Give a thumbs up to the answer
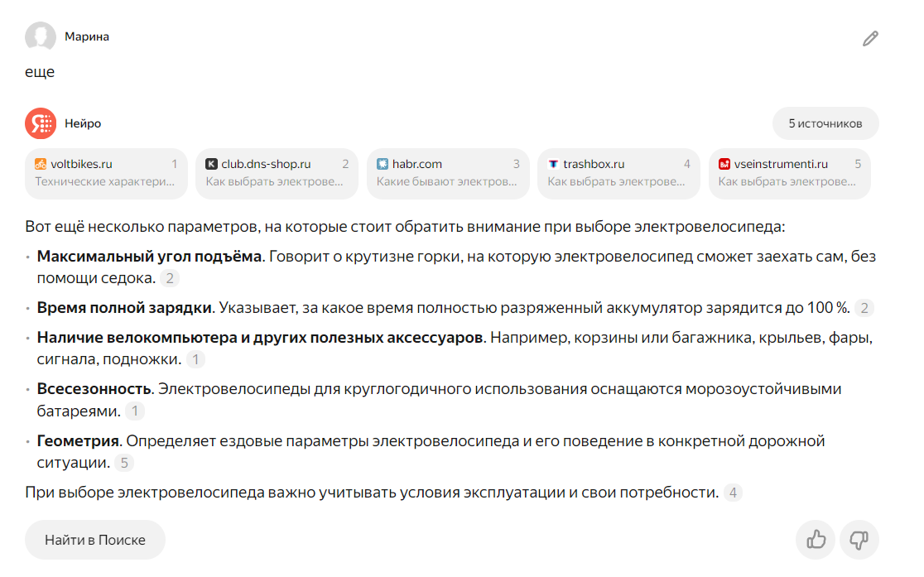This screenshot has height=577, width=924. point(815,539)
